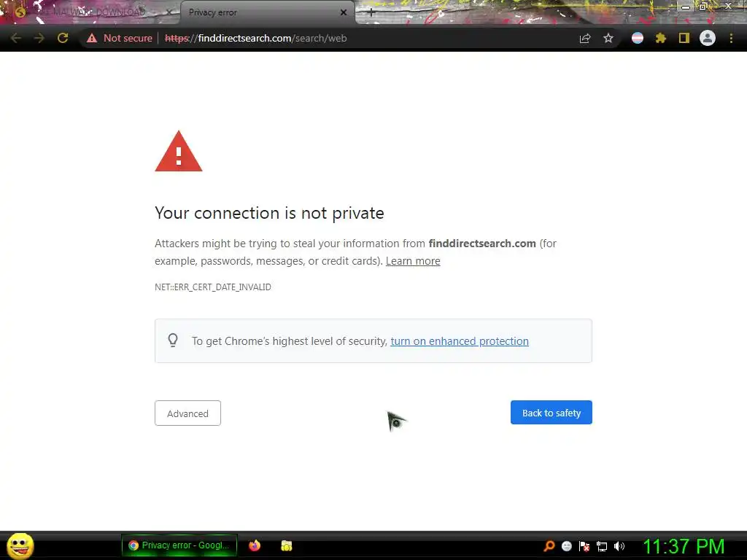Open the volume speaker tray icon
The width and height of the screenshot is (747, 560).
click(x=619, y=546)
